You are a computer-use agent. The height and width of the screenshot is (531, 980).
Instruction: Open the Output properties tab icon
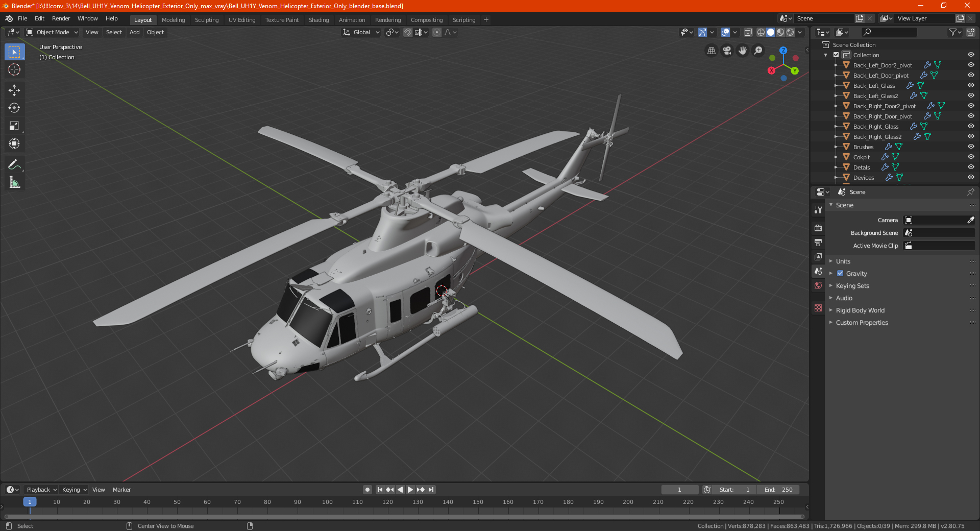click(x=818, y=242)
